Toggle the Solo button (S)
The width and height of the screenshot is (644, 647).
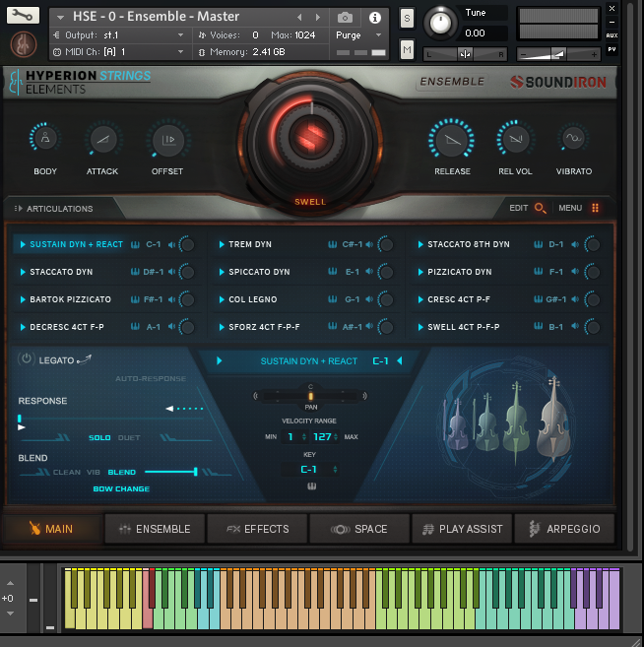tap(407, 19)
